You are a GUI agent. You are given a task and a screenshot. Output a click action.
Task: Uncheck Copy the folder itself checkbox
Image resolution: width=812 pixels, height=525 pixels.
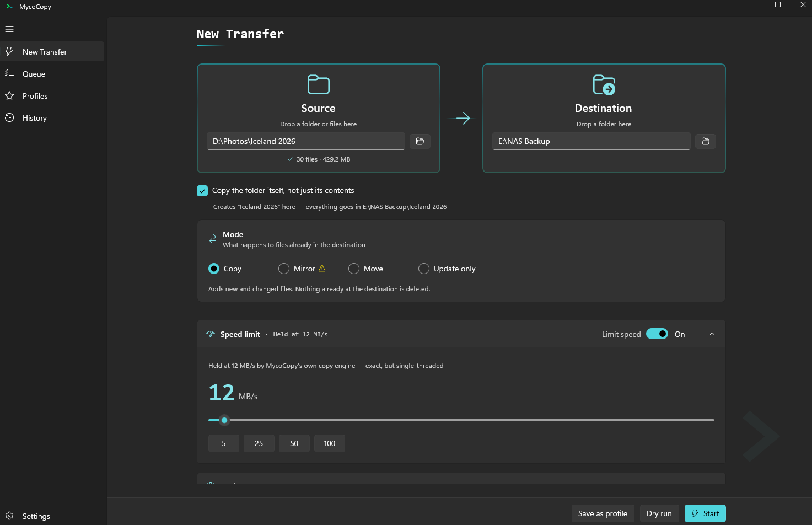[202, 191]
